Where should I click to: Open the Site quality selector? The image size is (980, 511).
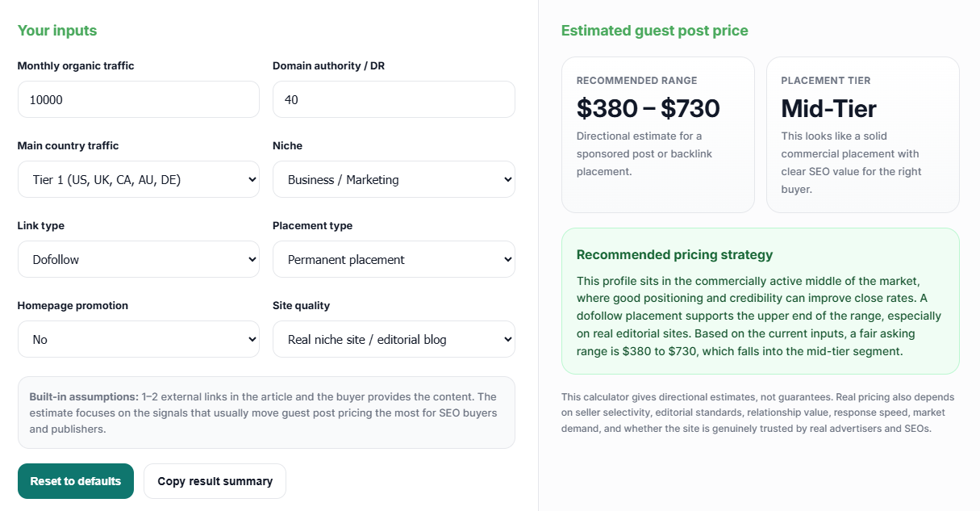[394, 339]
